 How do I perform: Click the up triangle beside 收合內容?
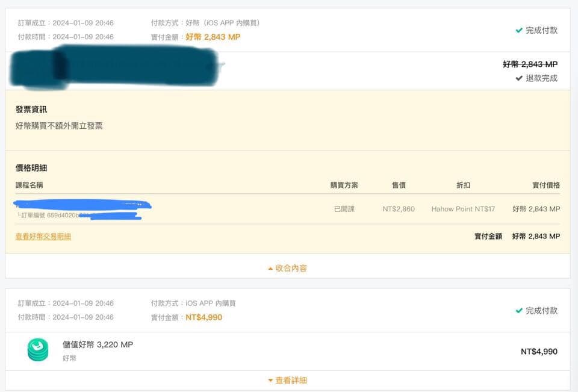click(270, 269)
